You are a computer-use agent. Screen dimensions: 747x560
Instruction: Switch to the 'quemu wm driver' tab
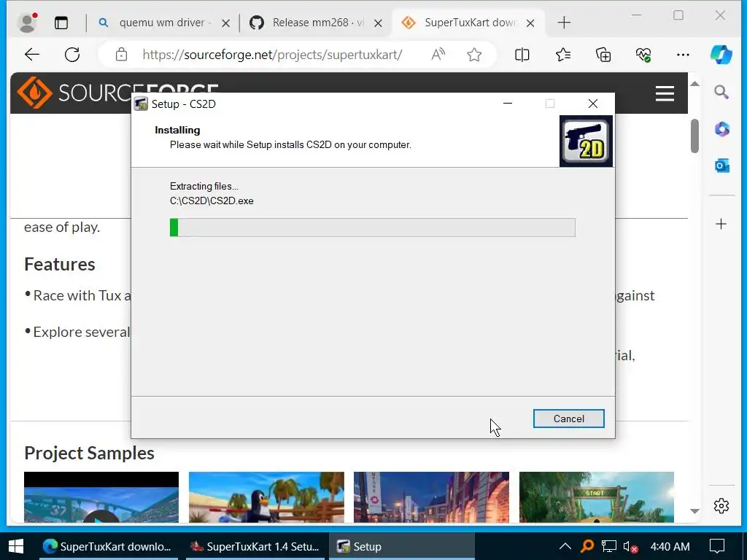(x=162, y=23)
